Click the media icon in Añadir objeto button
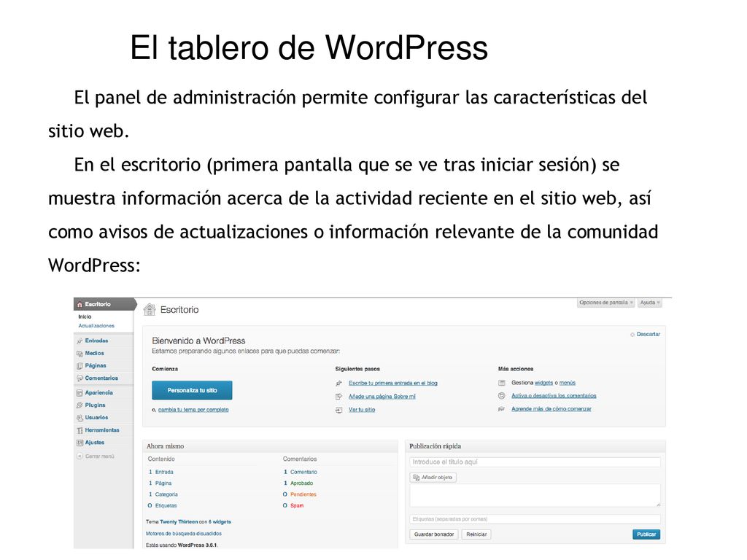The height and width of the screenshot is (560, 747). click(x=417, y=478)
